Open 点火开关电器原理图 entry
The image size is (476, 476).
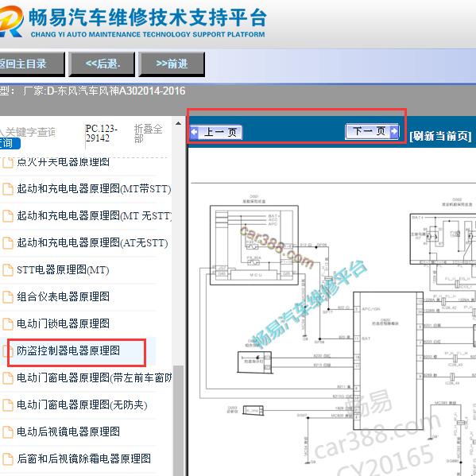coord(63,162)
